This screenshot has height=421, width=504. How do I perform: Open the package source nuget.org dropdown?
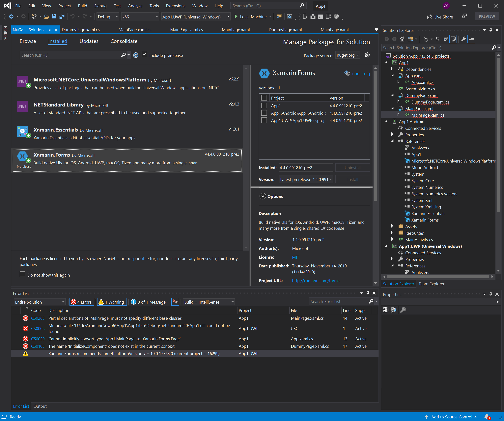tap(348, 55)
